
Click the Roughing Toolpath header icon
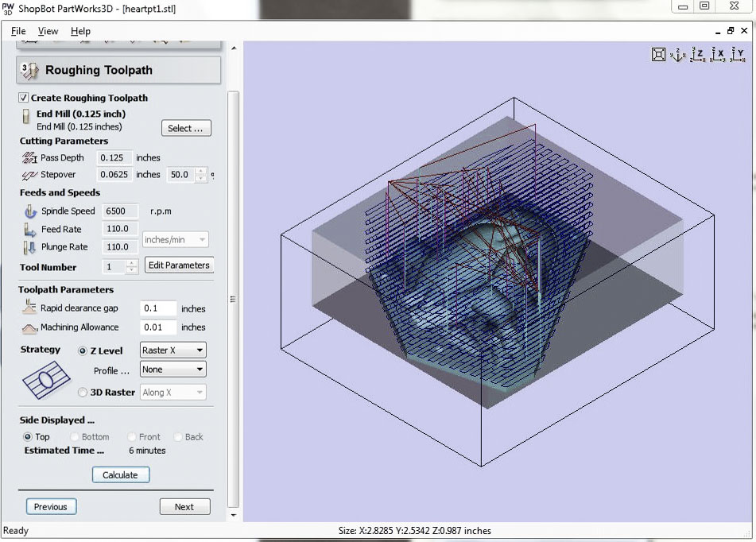[x=30, y=71]
